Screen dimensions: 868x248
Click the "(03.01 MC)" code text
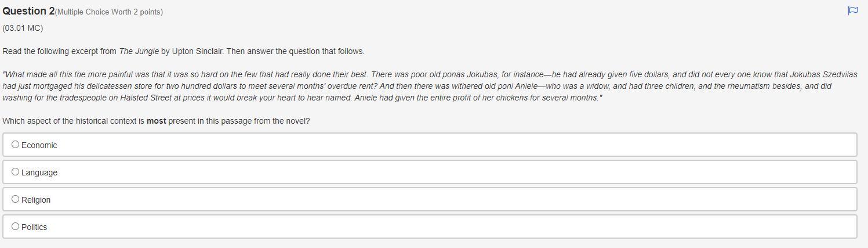coord(23,28)
